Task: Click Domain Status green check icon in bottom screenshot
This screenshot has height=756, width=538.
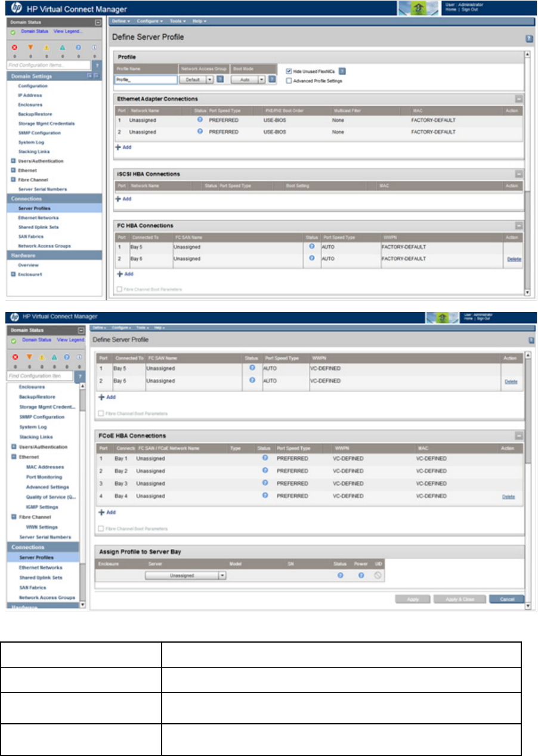Action: click(x=13, y=340)
